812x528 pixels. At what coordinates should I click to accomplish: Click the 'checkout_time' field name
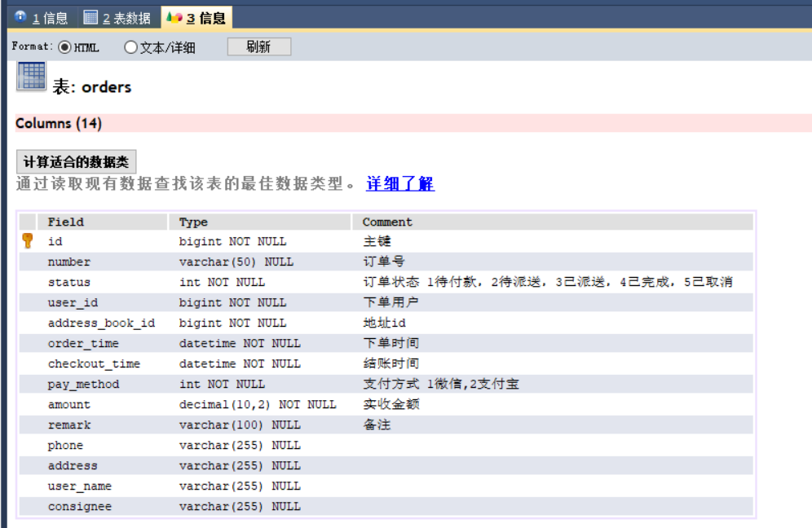tap(94, 364)
